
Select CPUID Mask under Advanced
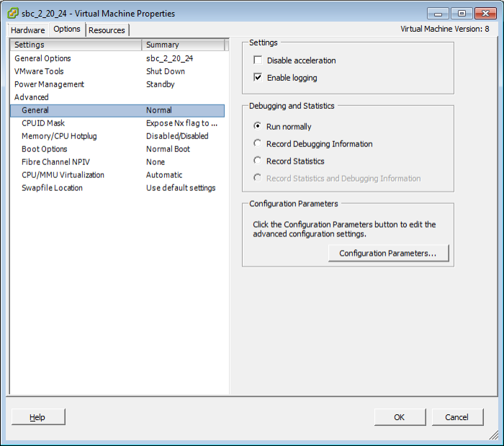(43, 123)
